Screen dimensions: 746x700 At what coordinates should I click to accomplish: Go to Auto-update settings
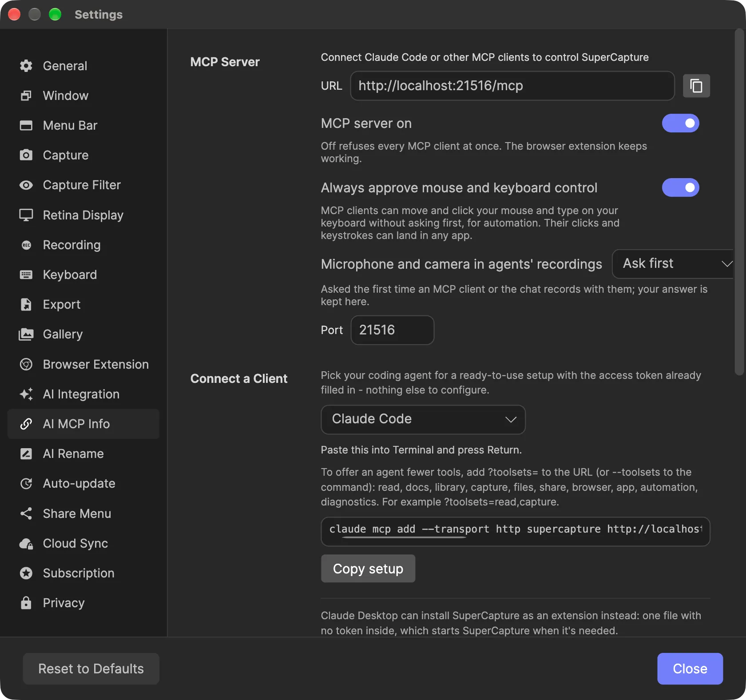83,483
